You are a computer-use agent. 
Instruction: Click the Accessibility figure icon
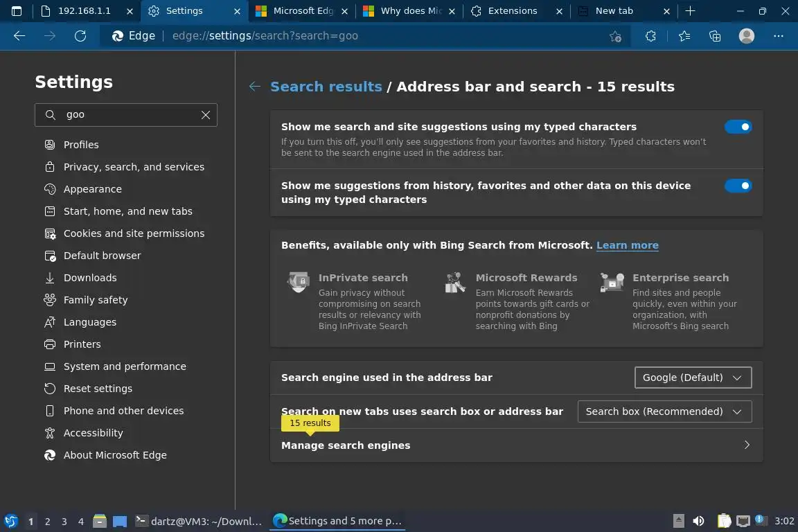click(50, 433)
